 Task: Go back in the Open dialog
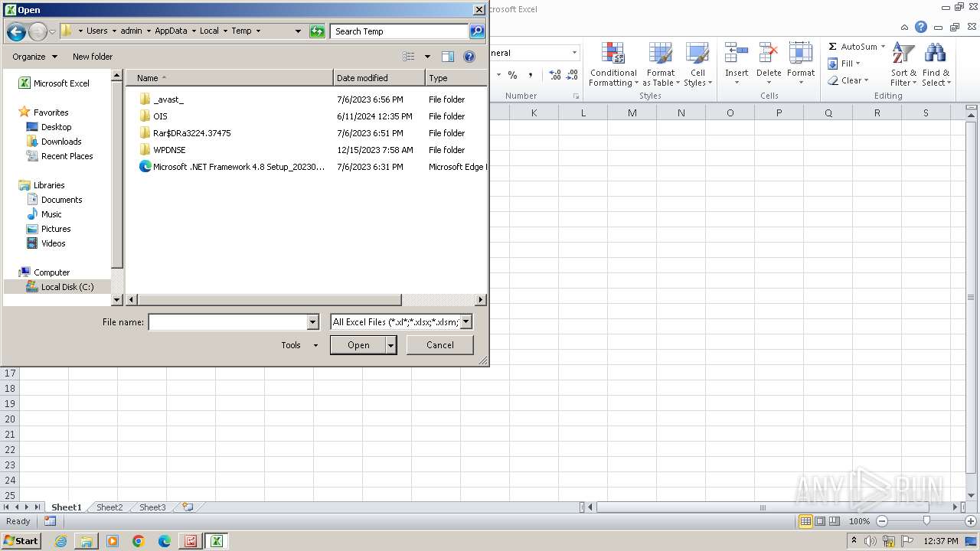coord(15,31)
